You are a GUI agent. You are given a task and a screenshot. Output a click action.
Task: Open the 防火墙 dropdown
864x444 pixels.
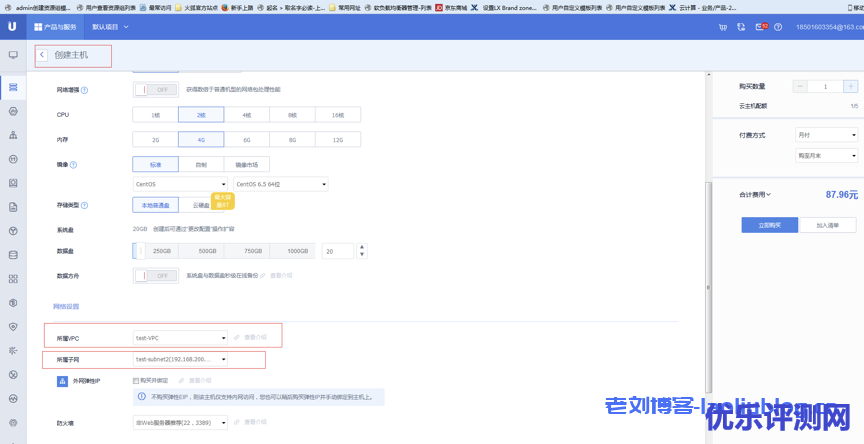180,423
